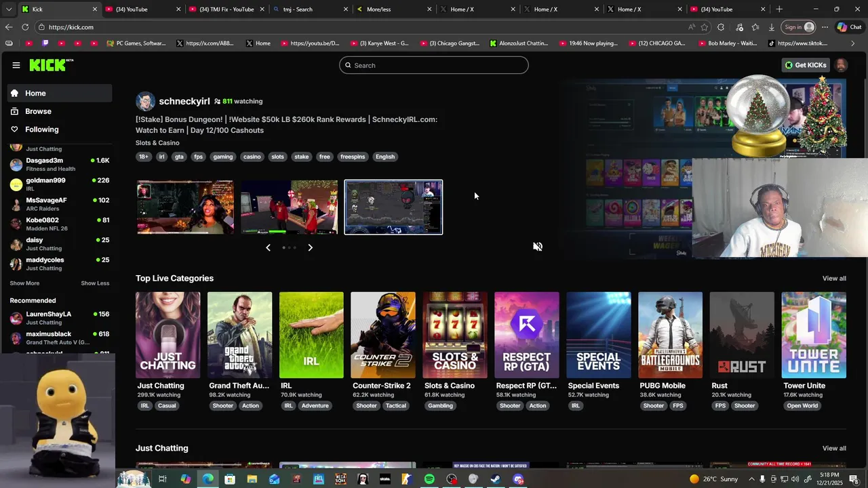Open Following in the sidebar
The width and height of the screenshot is (868, 488).
(60, 129)
